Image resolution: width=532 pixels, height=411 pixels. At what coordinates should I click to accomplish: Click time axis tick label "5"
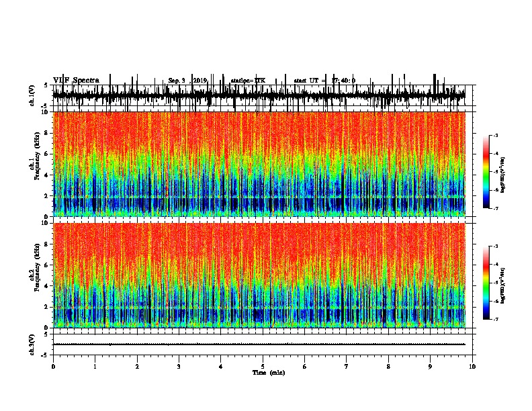(263, 367)
